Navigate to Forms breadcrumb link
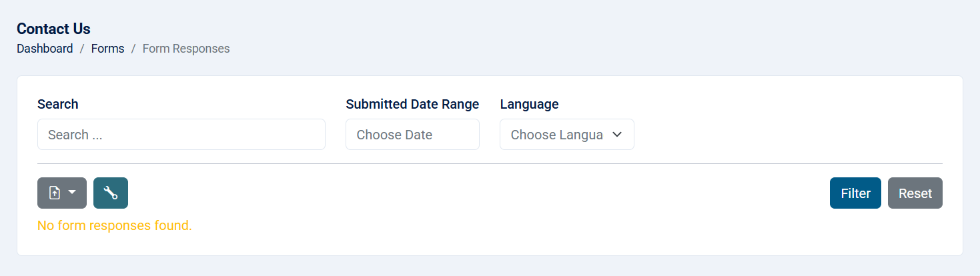The width and height of the screenshot is (980, 276). tap(108, 49)
